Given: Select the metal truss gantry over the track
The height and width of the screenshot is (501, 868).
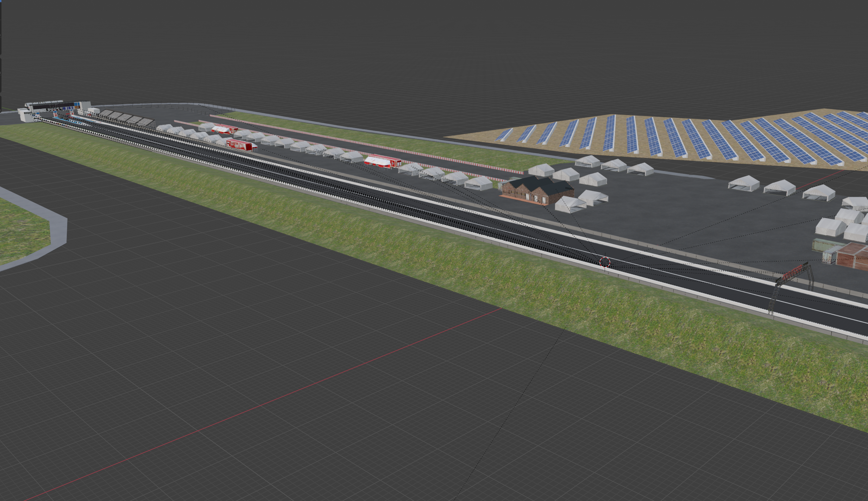Looking at the screenshot, I should 791,288.
